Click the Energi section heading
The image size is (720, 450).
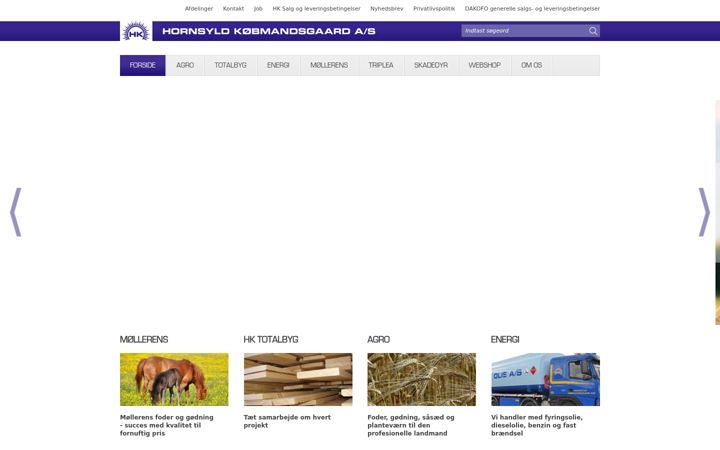[x=505, y=339]
